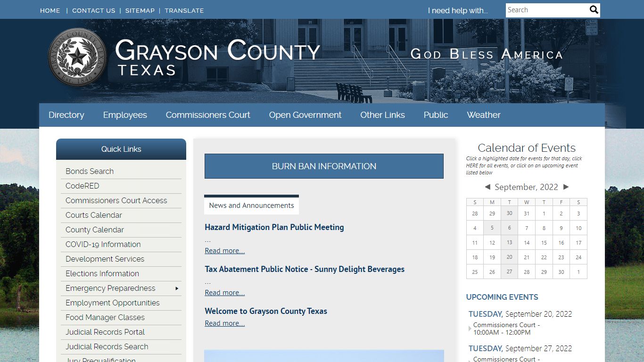Open Tax Abatement Public Notice article
644x362 pixels.
pos(305,269)
